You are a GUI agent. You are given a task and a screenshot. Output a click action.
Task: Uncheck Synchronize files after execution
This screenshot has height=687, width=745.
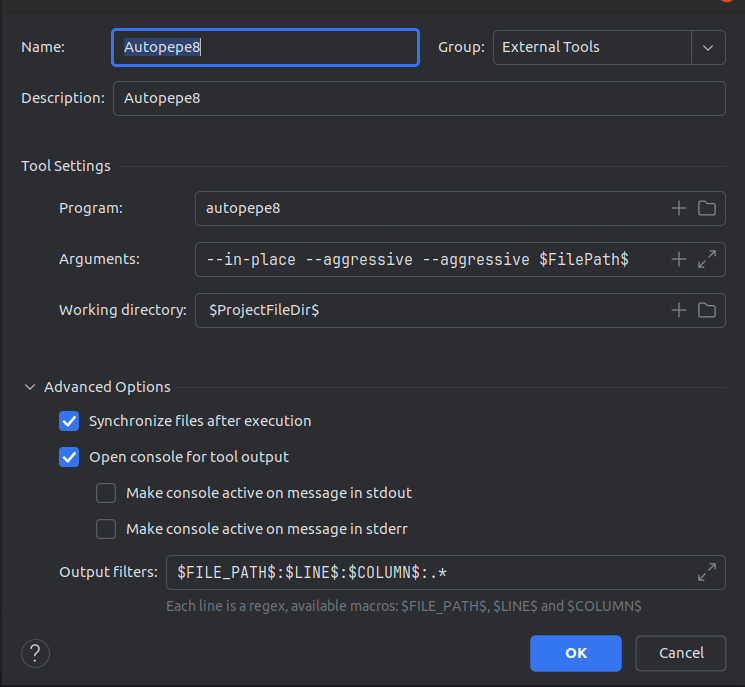pos(69,421)
